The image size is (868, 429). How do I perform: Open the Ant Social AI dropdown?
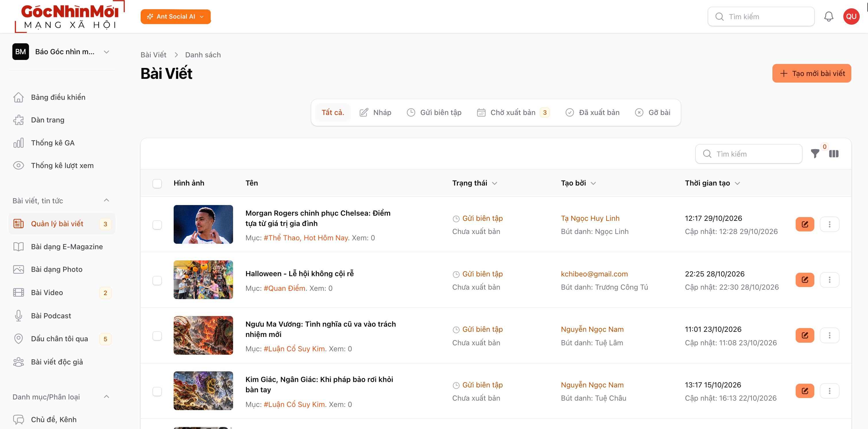coord(176,17)
